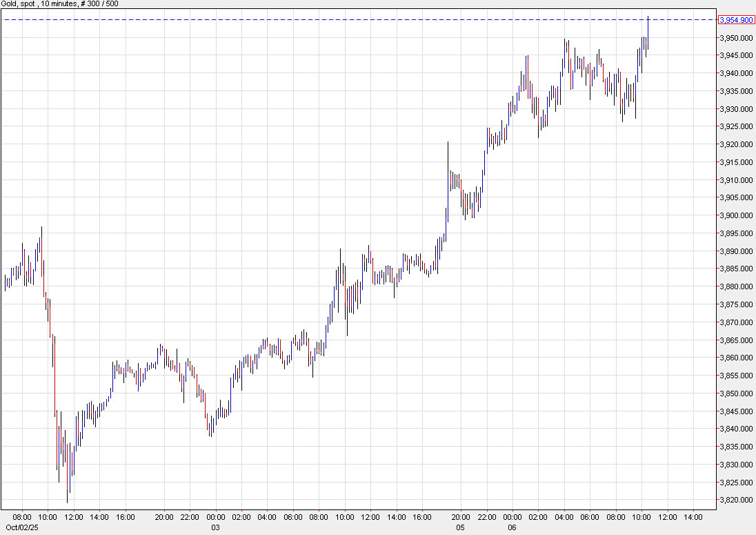Click the '06' date label on time axis

point(513,527)
